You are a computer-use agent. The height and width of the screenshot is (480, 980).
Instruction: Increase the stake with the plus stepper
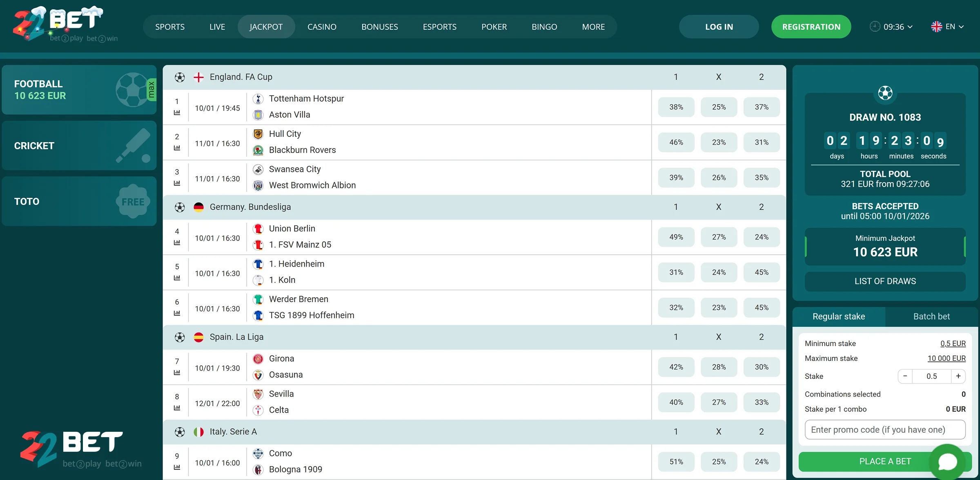(959, 376)
